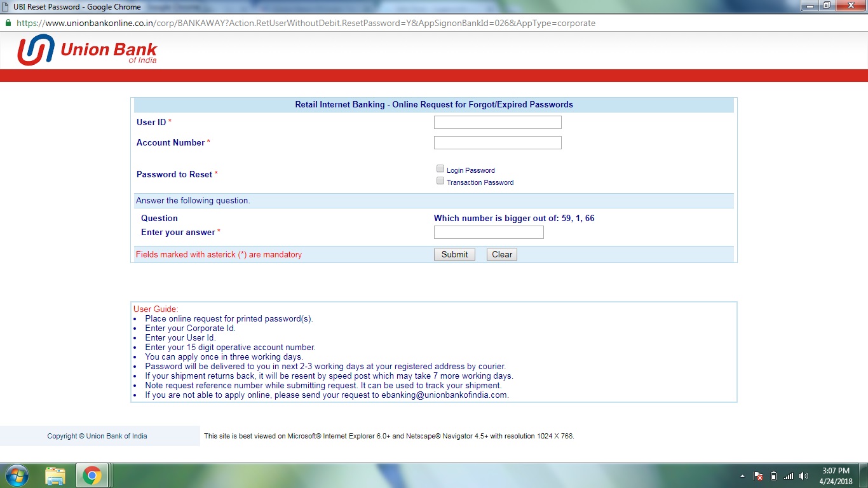Click the network signal tray icon

point(789,476)
